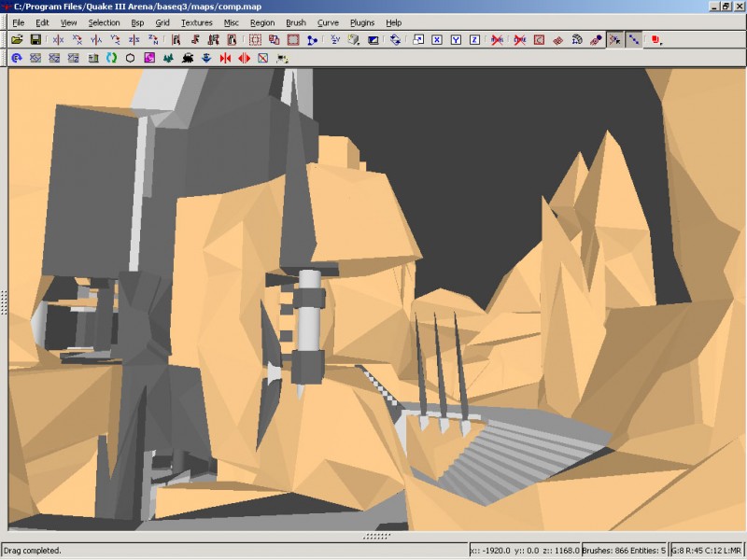Toggle the second red-crossed selection filter icon
The width and height of the screenshot is (747, 560).
520,39
